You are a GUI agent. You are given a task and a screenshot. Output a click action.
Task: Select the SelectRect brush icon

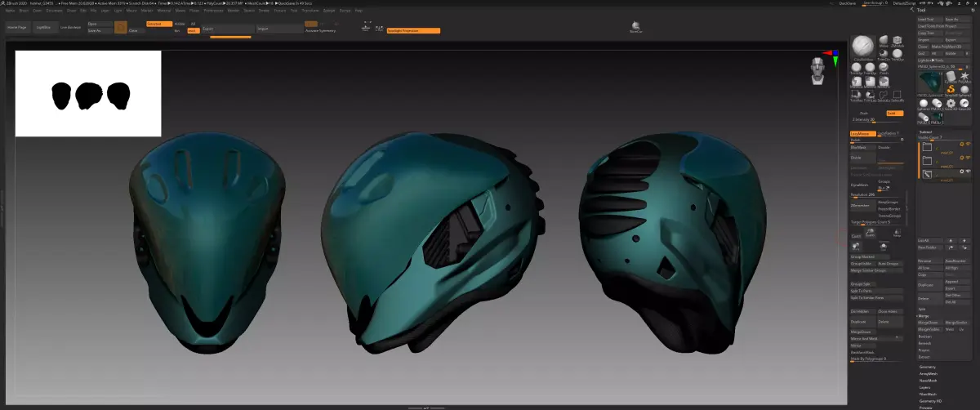click(898, 95)
